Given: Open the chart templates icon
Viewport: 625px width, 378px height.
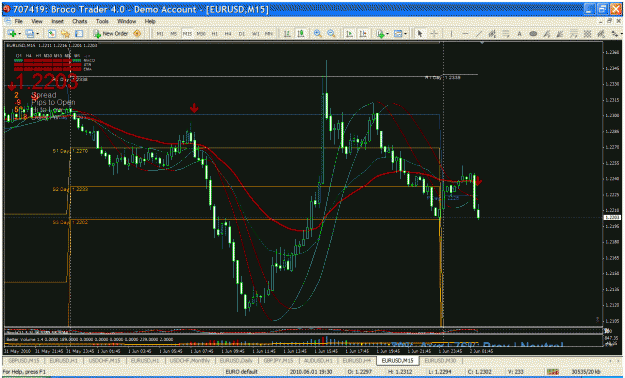Looking at the screenshot, I should [x=398, y=34].
